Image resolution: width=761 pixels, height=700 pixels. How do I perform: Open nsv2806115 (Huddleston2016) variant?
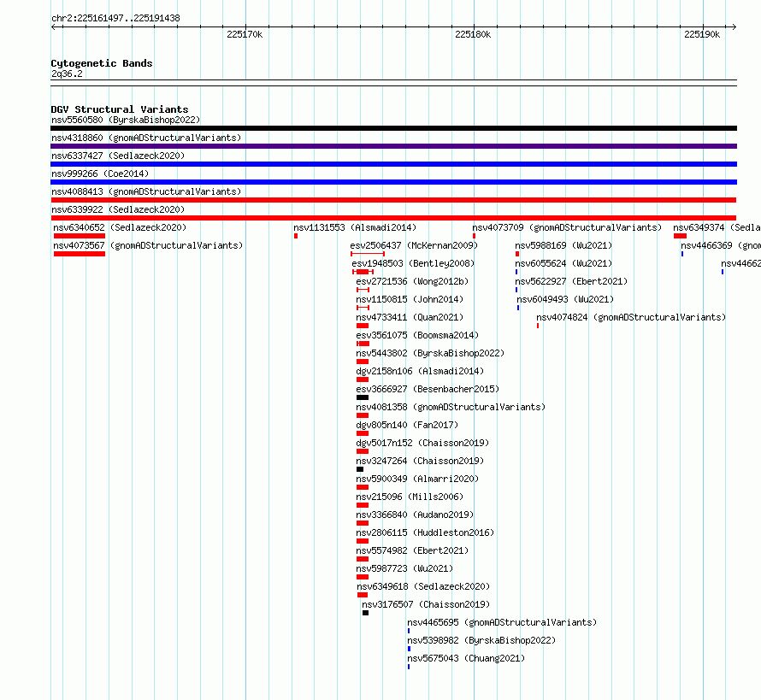click(x=425, y=532)
